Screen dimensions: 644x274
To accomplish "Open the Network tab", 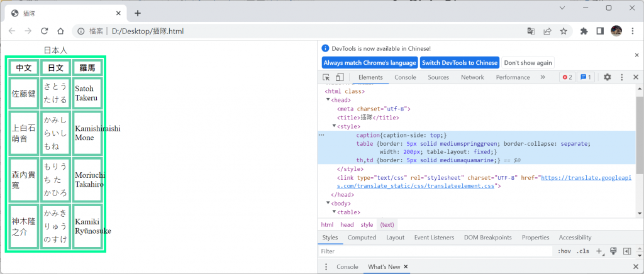I will (472, 77).
